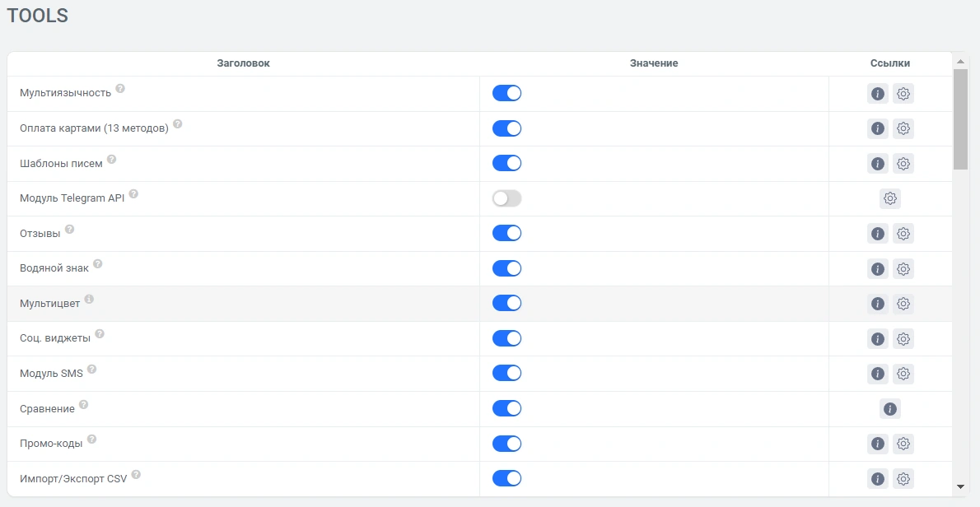Switch off the Промо-коды toggle
980x507 pixels.
506,444
